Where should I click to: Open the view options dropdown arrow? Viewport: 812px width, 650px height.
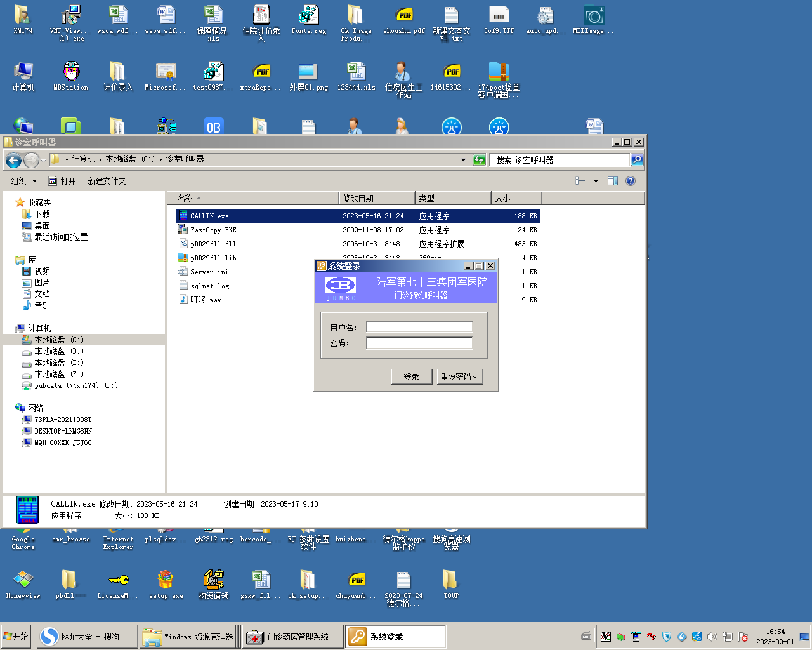tap(596, 181)
